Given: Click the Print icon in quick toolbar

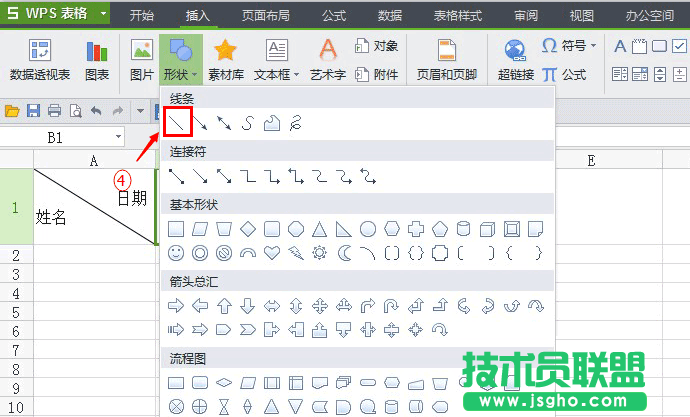Looking at the screenshot, I should point(55,110).
